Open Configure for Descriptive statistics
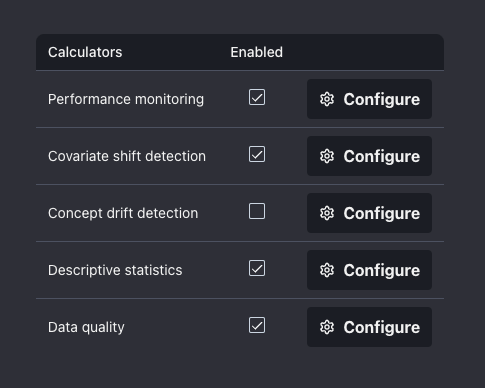This screenshot has height=388, width=485. click(369, 270)
